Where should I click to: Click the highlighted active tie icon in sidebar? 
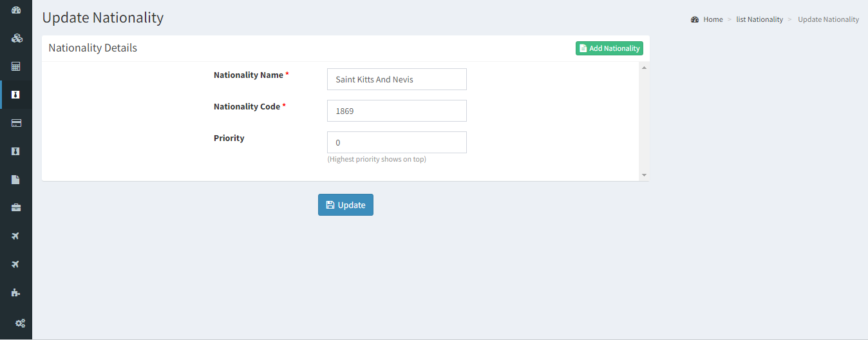coord(16,95)
